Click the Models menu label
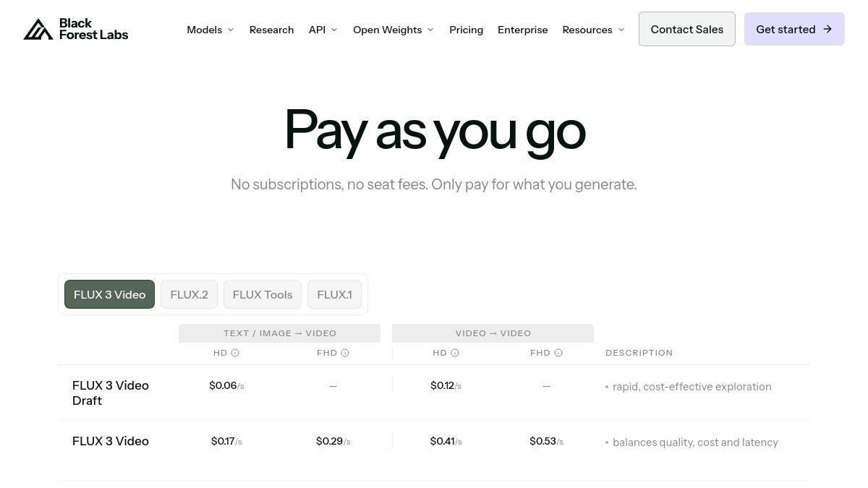 [x=205, y=30]
